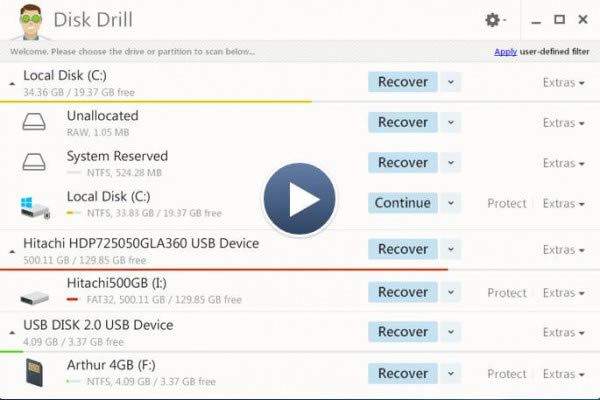
Task: Click Continue for Local Disk (C:) partition
Action: (x=402, y=203)
